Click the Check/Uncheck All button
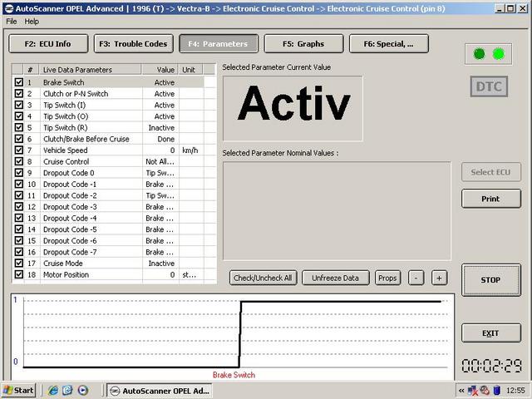The width and height of the screenshot is (532, 399). point(263,278)
